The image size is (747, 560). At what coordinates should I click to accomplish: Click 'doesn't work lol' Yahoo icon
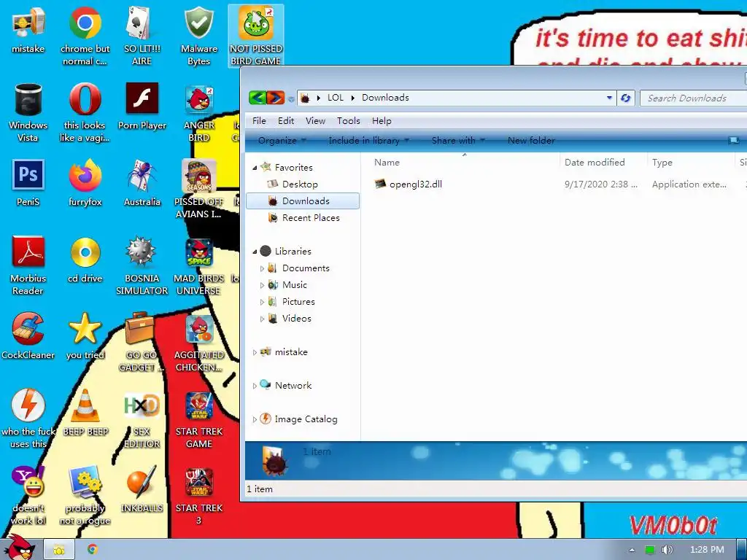pyautogui.click(x=28, y=495)
